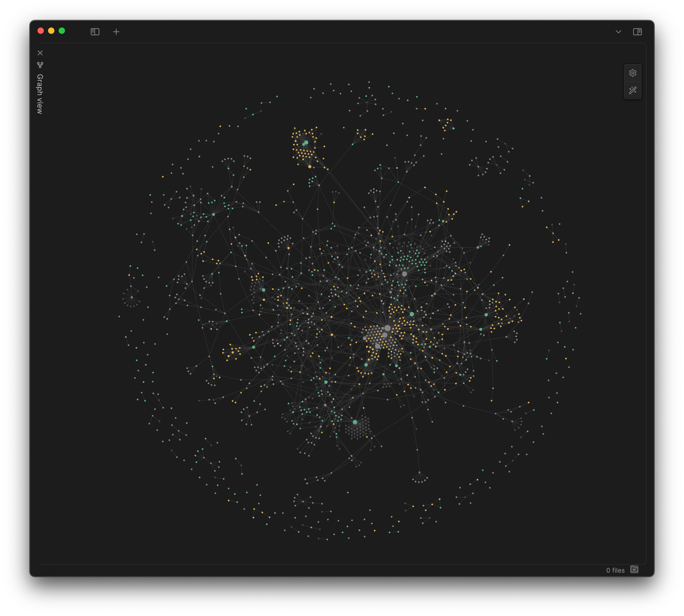Click the green full-screen window button

62,31
